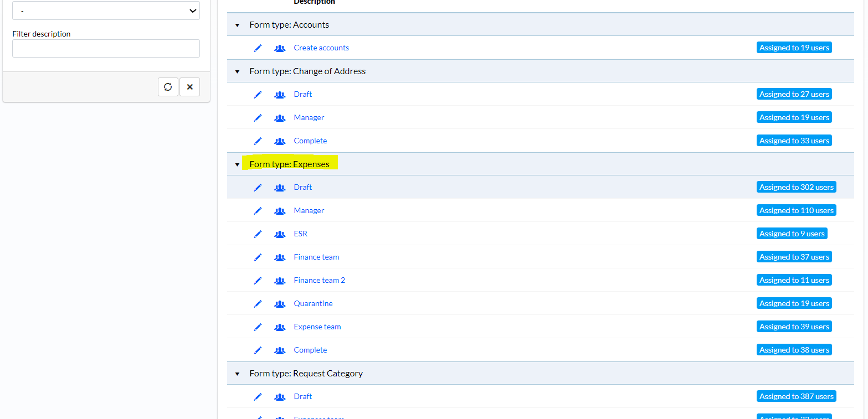Open the Draft link under Expenses

[303, 187]
